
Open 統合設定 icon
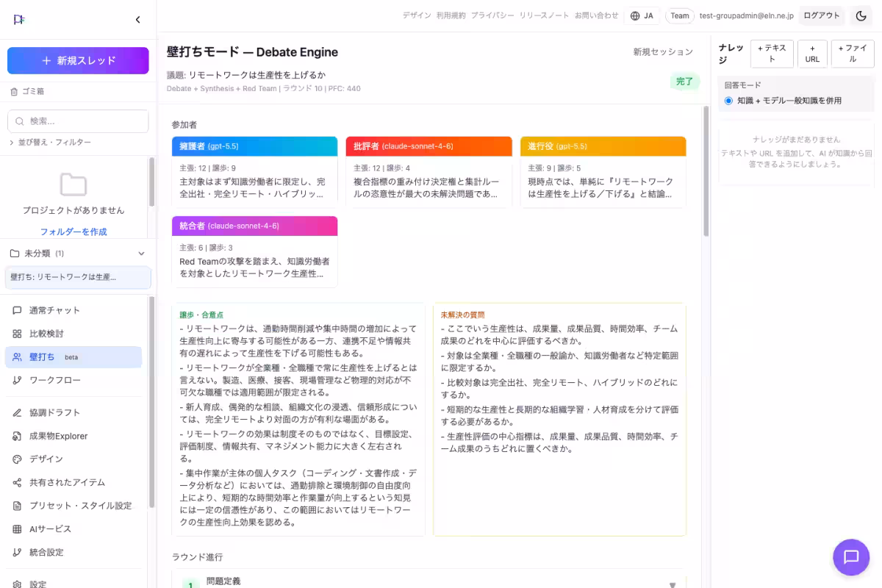coord(17,552)
